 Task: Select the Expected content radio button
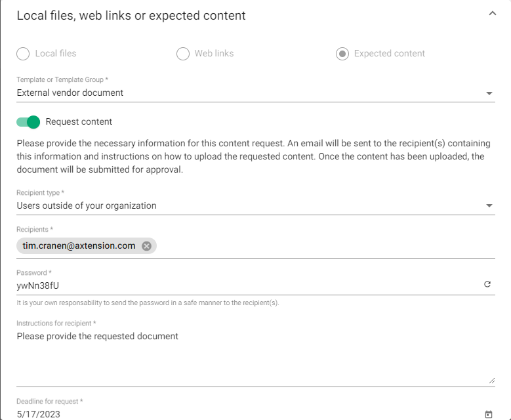tap(342, 54)
